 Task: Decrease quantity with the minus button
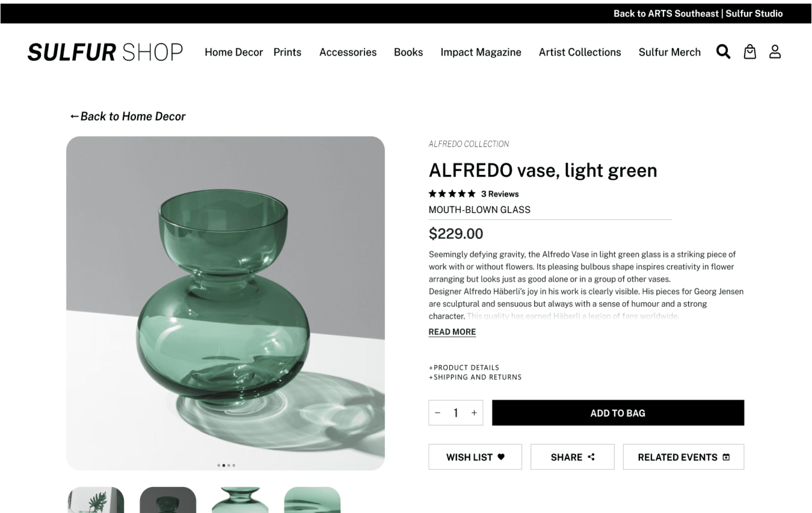click(x=437, y=412)
